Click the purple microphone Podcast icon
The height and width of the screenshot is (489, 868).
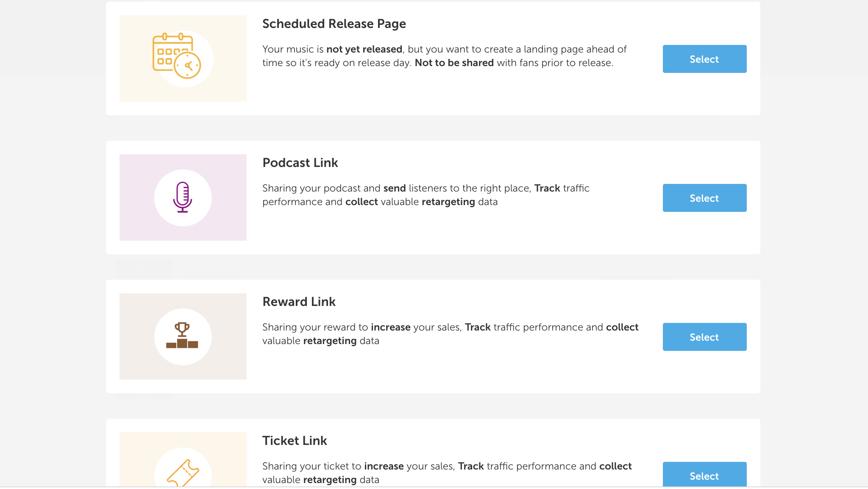coord(183,197)
